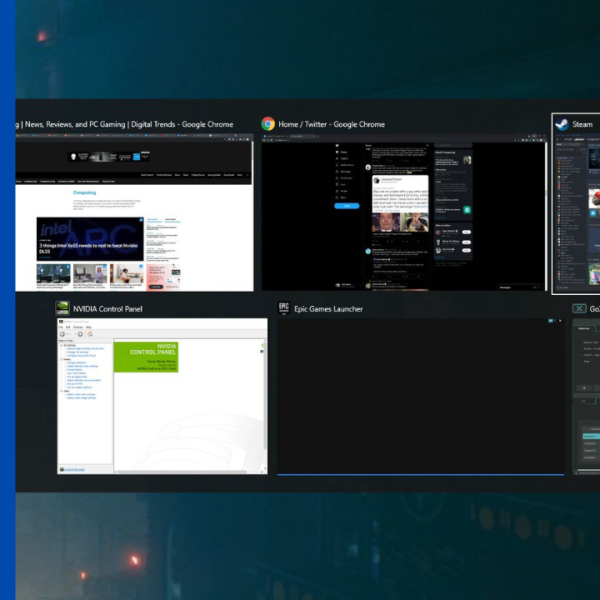The width and height of the screenshot is (600, 600).
Task: Click the Steam logo icon in the switcher
Action: 562,124
